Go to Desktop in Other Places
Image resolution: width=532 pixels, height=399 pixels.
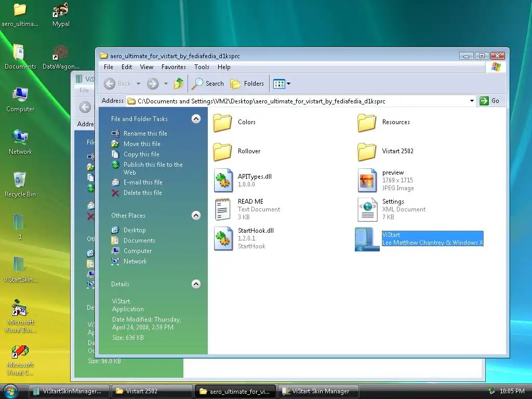pos(135,230)
